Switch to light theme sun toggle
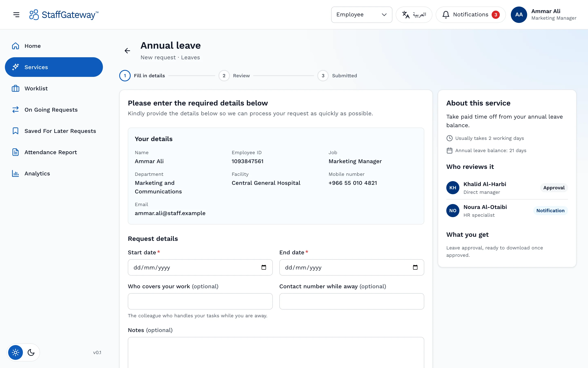 [x=16, y=352]
